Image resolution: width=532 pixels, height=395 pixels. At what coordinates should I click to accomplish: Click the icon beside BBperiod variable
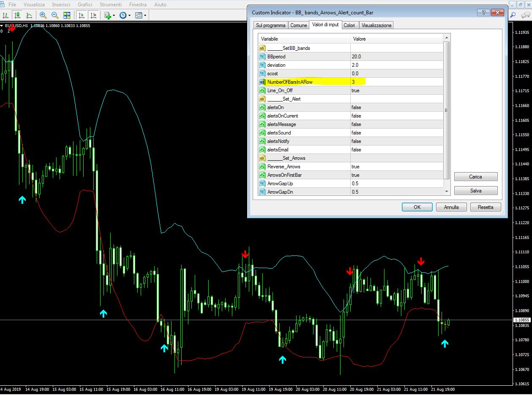coord(262,57)
